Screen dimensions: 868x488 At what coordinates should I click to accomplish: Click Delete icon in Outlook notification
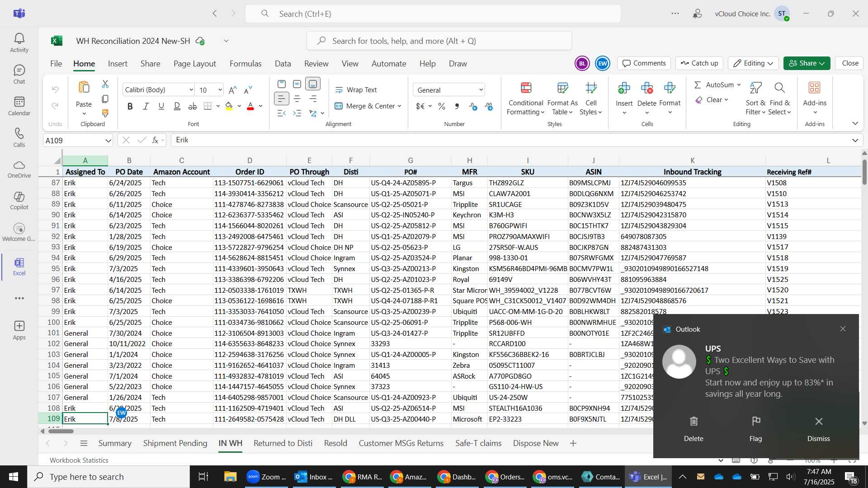[693, 429]
